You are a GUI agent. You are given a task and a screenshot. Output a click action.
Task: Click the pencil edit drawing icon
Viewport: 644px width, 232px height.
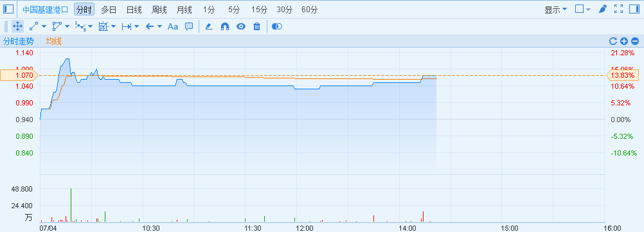point(209,26)
